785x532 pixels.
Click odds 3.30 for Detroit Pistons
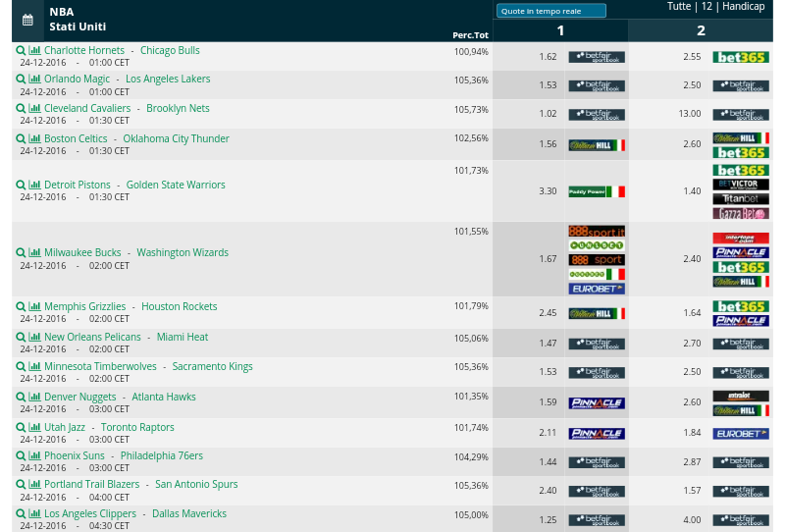click(x=548, y=191)
